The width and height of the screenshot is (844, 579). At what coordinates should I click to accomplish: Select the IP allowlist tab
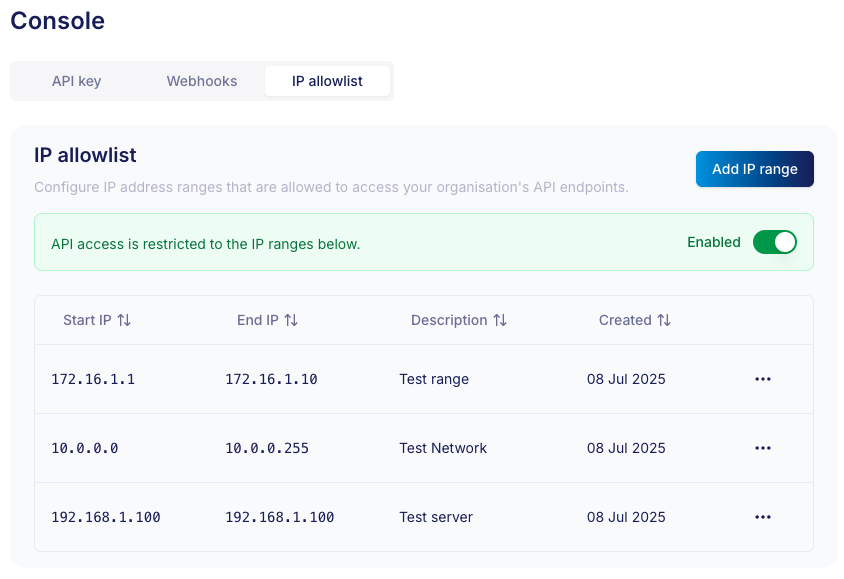point(327,81)
